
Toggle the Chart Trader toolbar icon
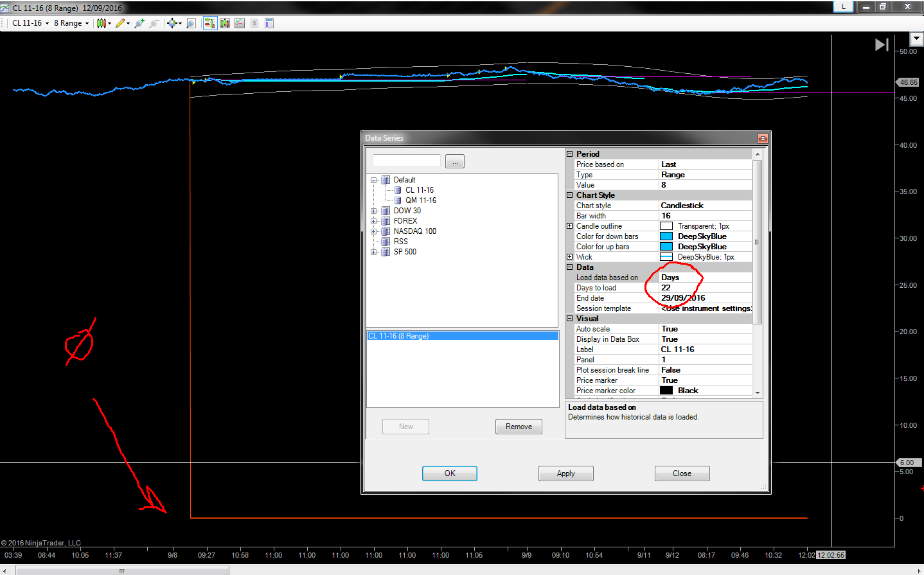[x=210, y=23]
